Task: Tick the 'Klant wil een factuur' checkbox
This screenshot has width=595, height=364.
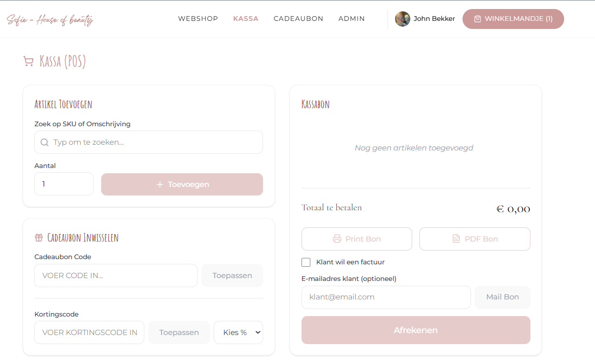Action: (306, 262)
